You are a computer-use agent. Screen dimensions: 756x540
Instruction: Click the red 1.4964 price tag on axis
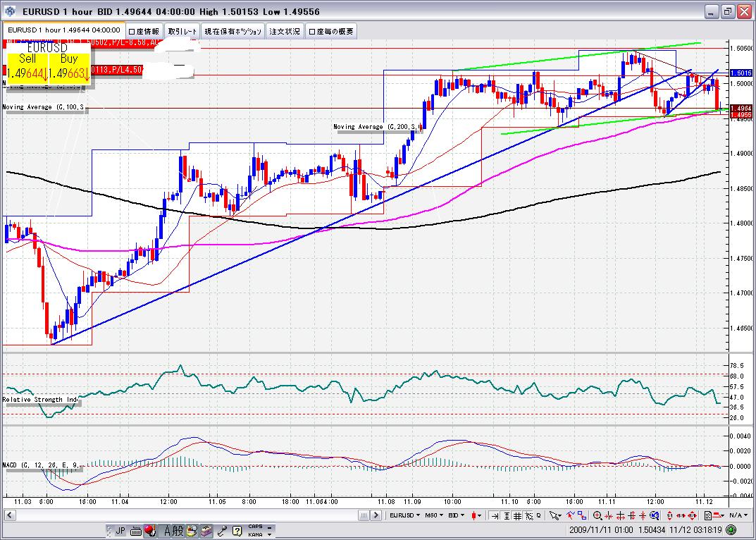click(741, 108)
